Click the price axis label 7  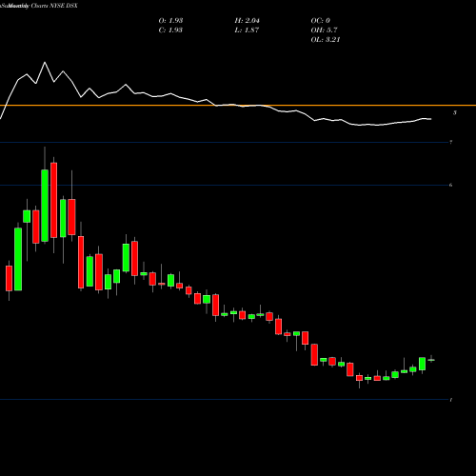tap(451, 142)
